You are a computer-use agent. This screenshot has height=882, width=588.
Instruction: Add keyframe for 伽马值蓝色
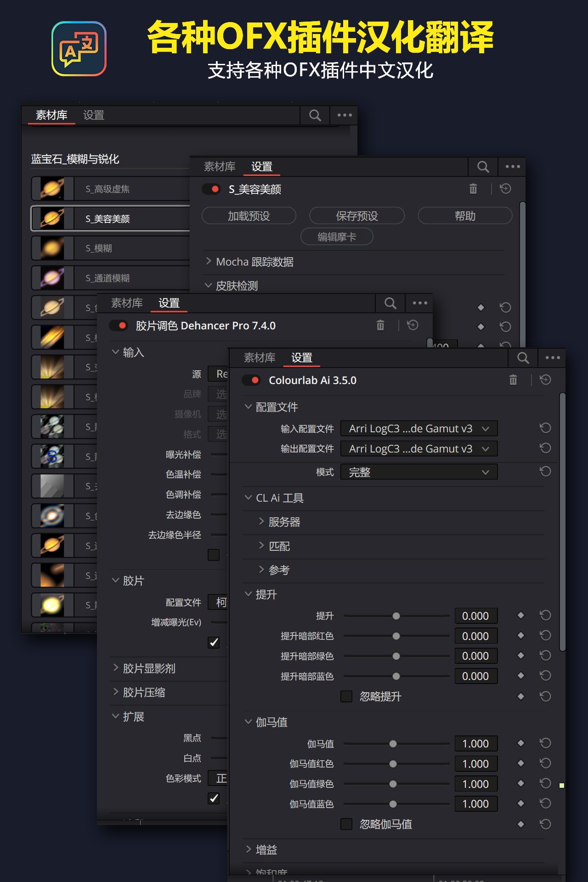[x=520, y=803]
